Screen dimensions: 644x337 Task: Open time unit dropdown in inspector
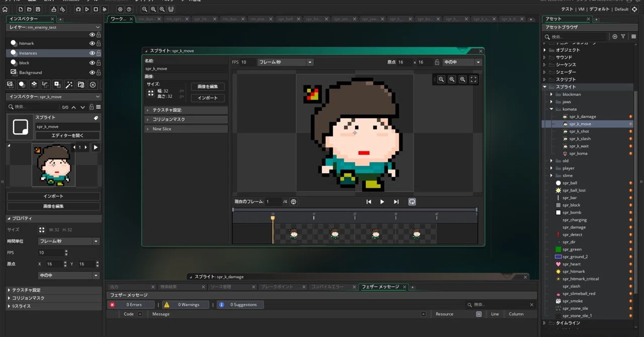coord(69,241)
